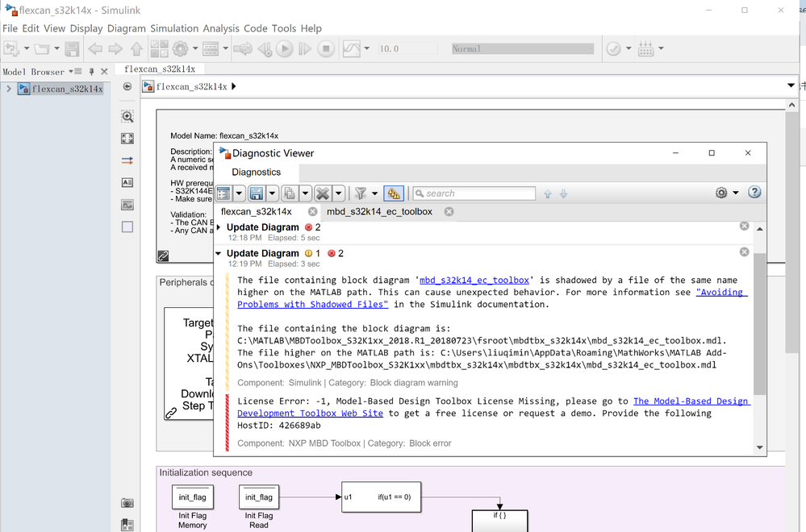Go up to parent with the up arrow icon
This screenshot has width=806, height=532.
click(x=136, y=49)
